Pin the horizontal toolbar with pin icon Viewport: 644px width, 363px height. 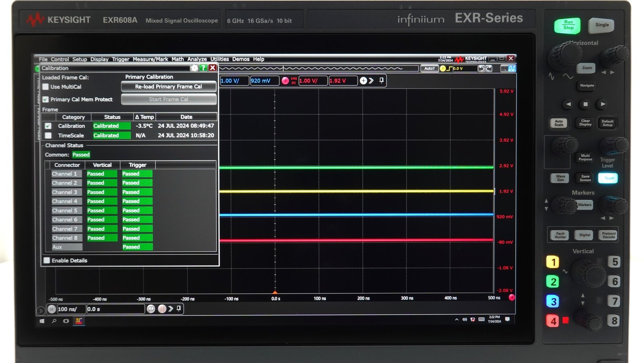[x=179, y=309]
